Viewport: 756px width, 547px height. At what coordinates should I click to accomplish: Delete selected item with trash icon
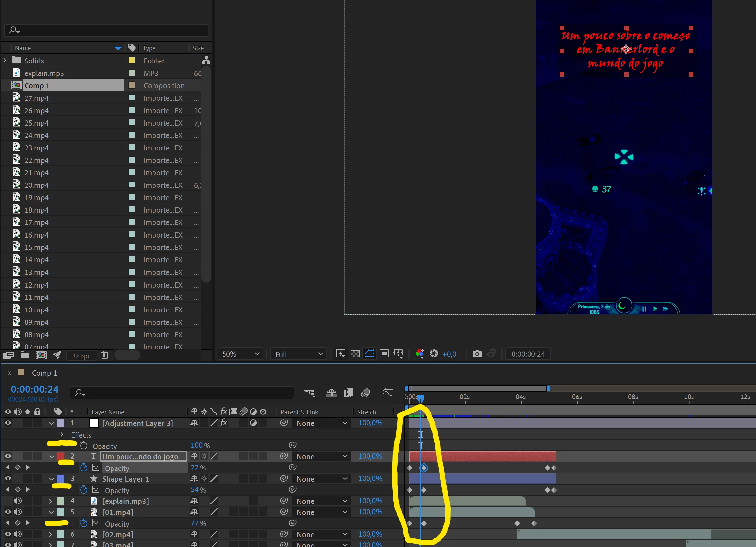pos(105,355)
